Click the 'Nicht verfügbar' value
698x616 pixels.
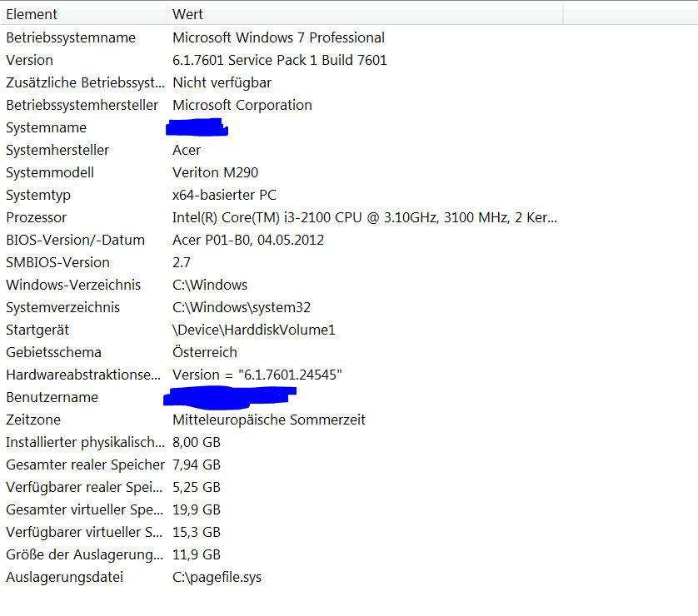click(x=222, y=82)
